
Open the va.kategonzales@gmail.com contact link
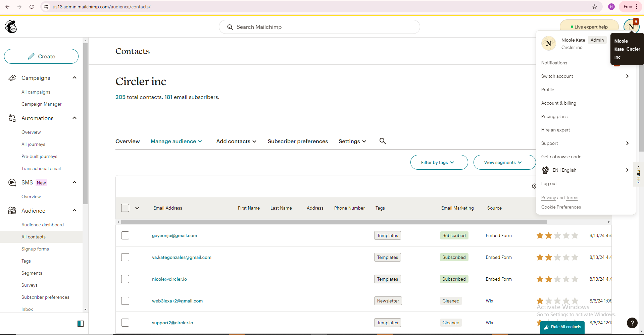click(182, 257)
